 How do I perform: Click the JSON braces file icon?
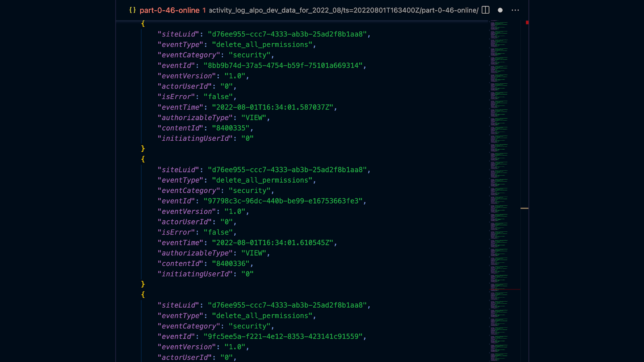point(132,10)
